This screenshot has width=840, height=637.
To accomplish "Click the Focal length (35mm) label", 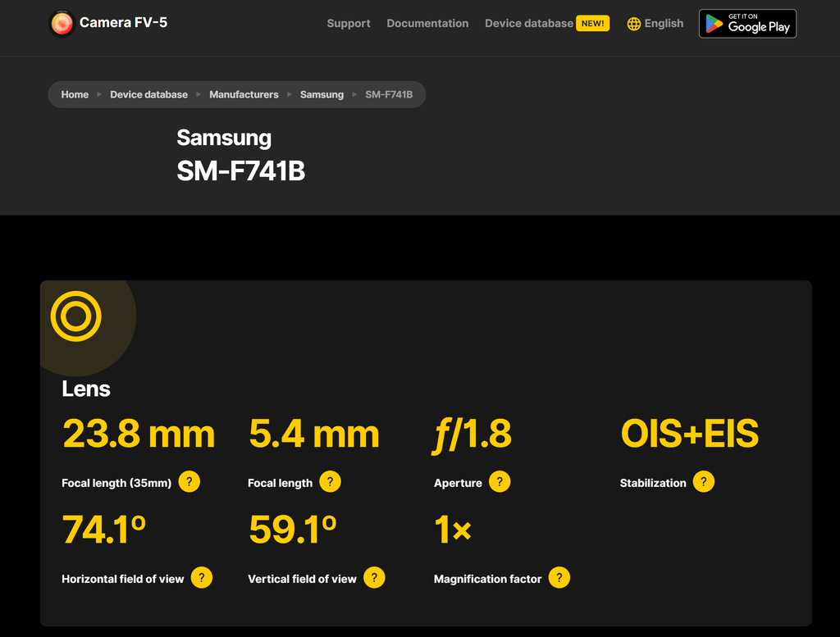I will [116, 483].
